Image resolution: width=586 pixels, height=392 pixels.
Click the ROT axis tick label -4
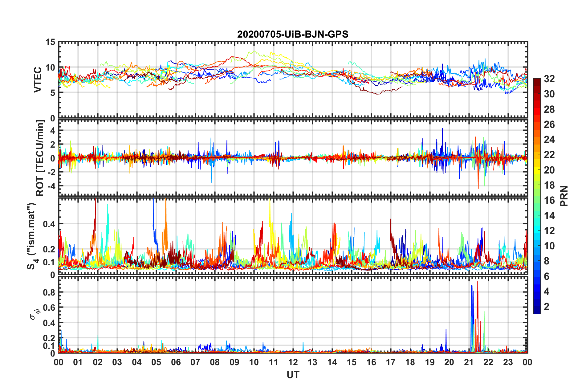(51, 186)
